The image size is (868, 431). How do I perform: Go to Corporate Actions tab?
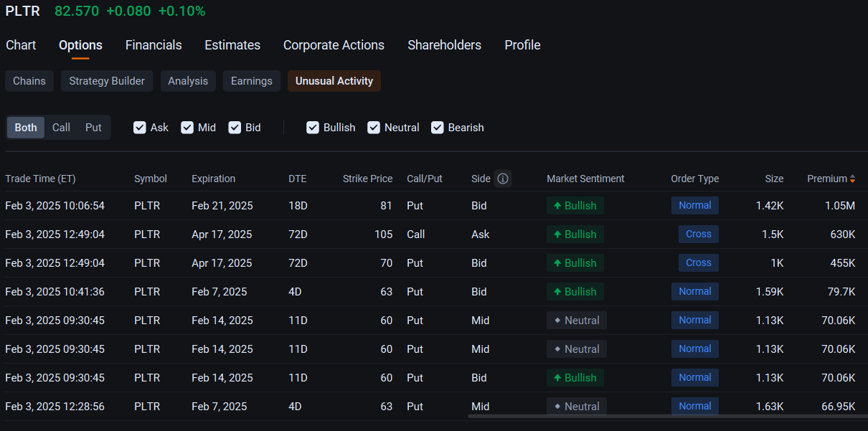(334, 45)
